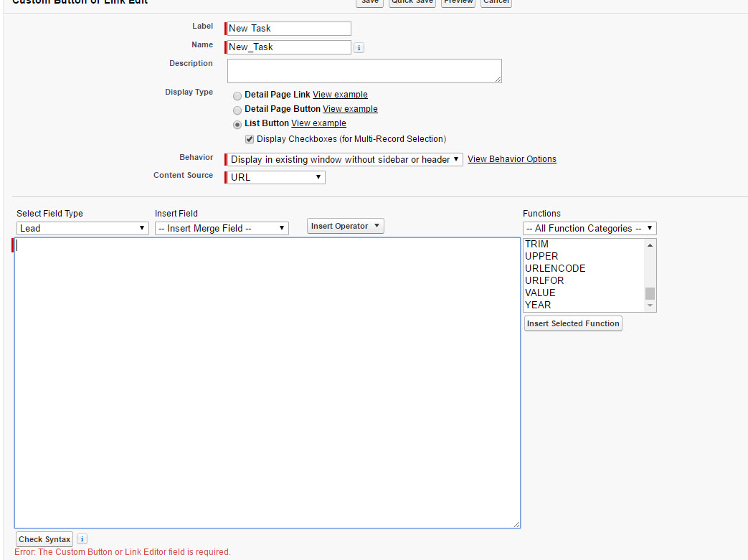Viewport: 748px width, 560px height.
Task: Click the info icon next to Check Syntax
Action: [82, 538]
